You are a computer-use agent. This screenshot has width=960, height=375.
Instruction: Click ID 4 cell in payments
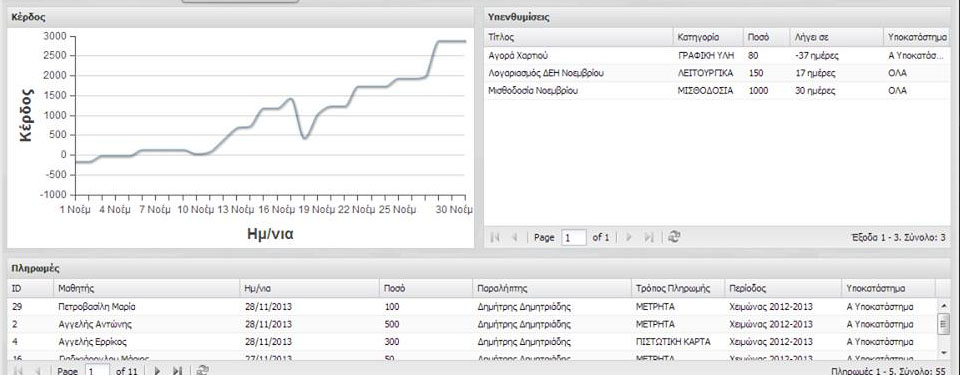click(14, 342)
